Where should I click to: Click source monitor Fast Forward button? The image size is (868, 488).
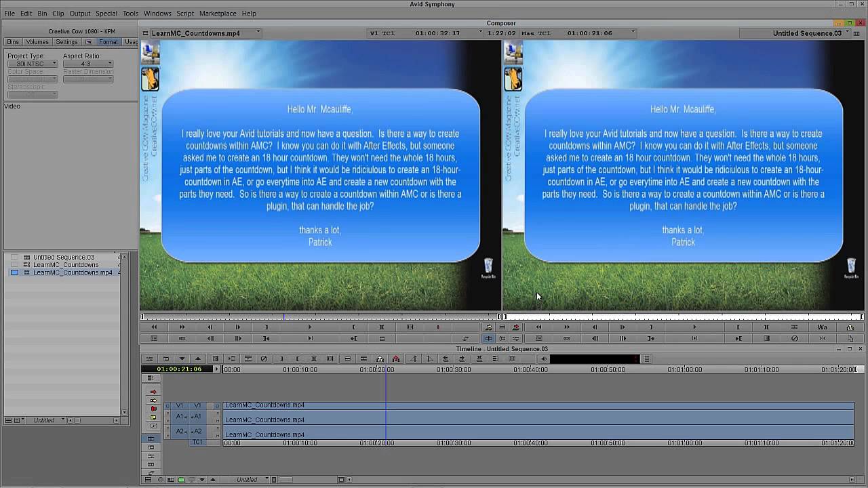tap(182, 327)
